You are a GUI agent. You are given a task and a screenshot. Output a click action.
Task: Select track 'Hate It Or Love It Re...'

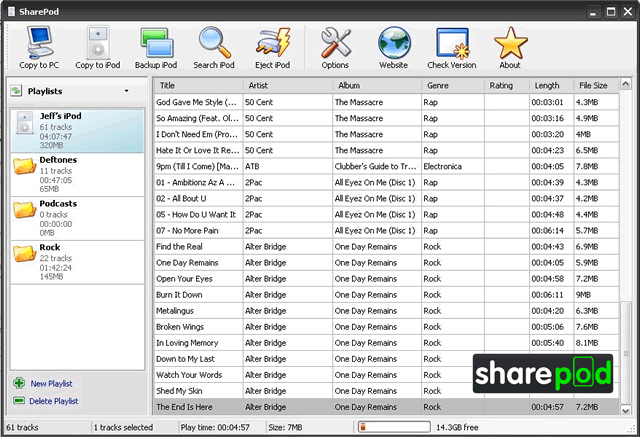pyautogui.click(x=197, y=151)
